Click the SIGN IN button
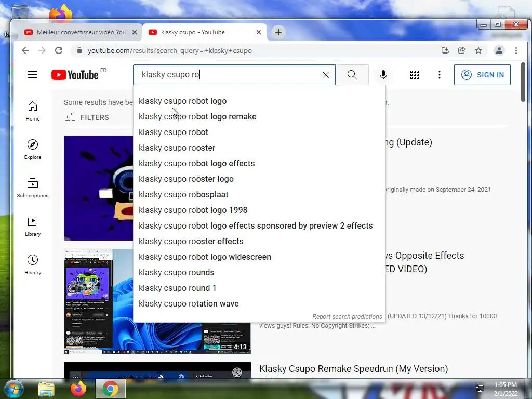532x399 pixels. pyautogui.click(x=482, y=75)
